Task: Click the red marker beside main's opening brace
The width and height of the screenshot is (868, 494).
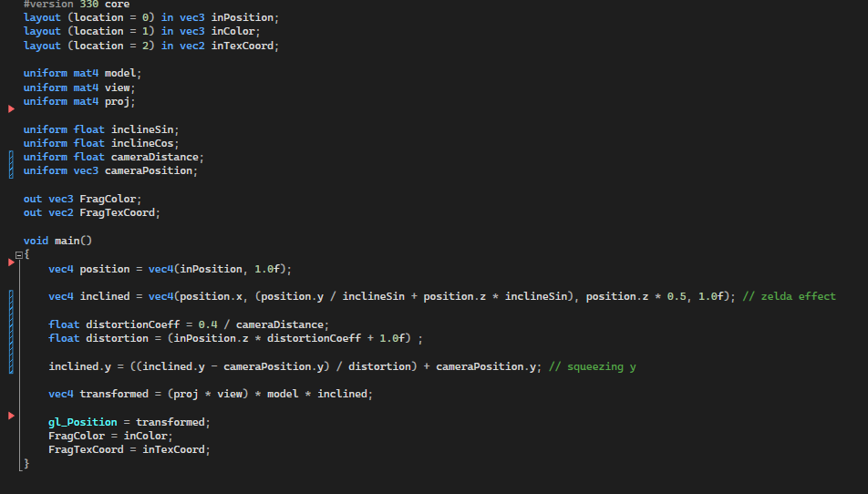Action: 11,262
